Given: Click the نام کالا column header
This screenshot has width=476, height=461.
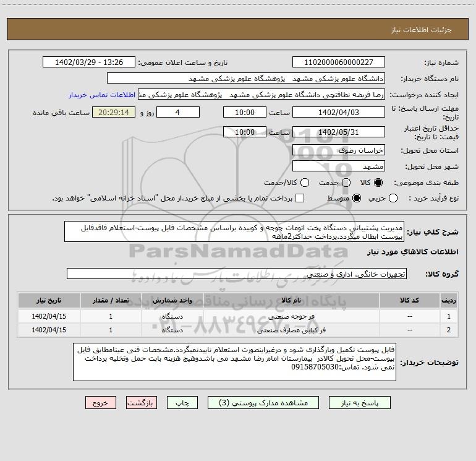Looking at the screenshot, I should (291, 300).
